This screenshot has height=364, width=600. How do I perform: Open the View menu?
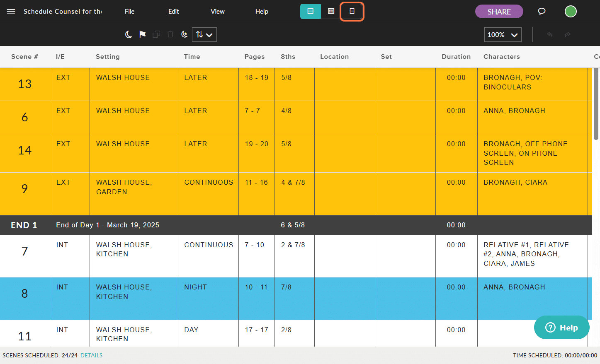[x=217, y=11]
